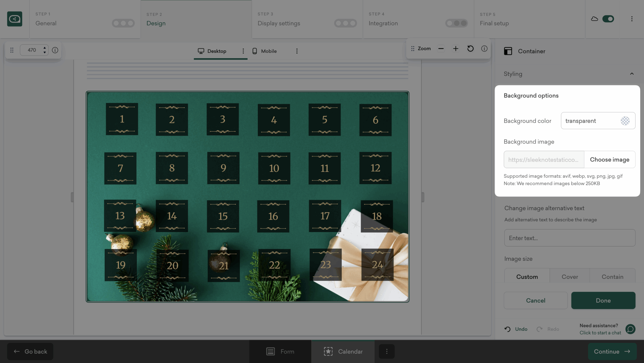644x363 pixels.
Task: Select the Cover image size option
Action: click(x=570, y=277)
